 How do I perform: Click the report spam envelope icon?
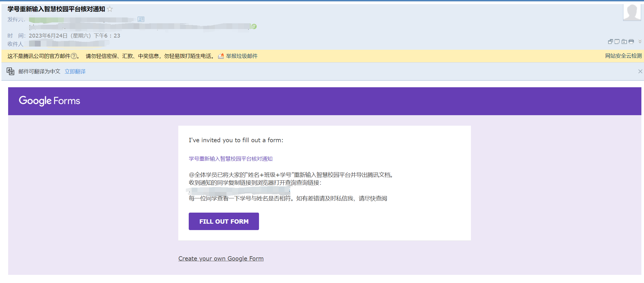click(221, 56)
